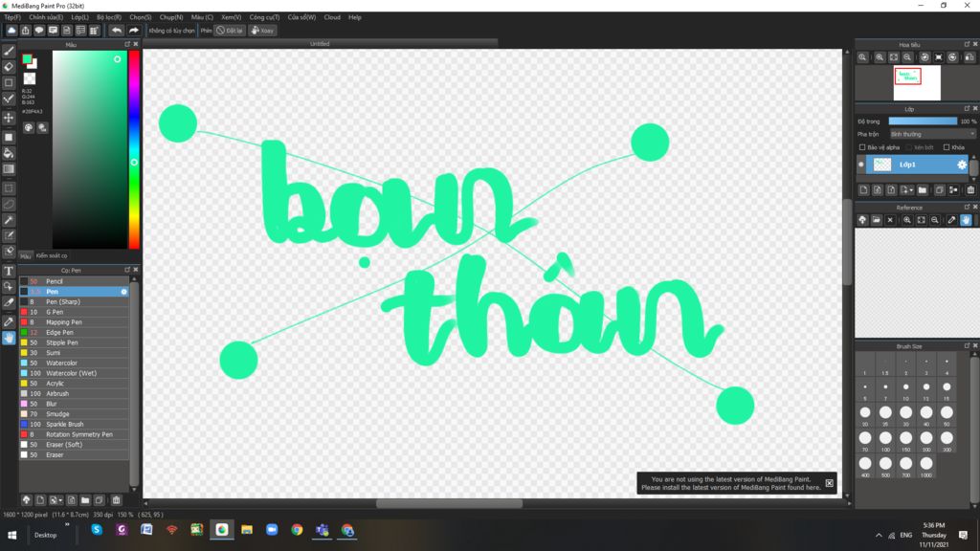Click the Redo arrow in toolbar
Viewport: 980px width, 551px height.
pyautogui.click(x=133, y=30)
